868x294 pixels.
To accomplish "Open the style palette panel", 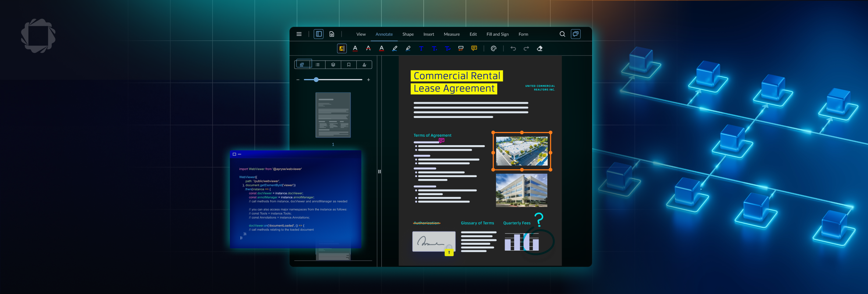I will point(494,49).
